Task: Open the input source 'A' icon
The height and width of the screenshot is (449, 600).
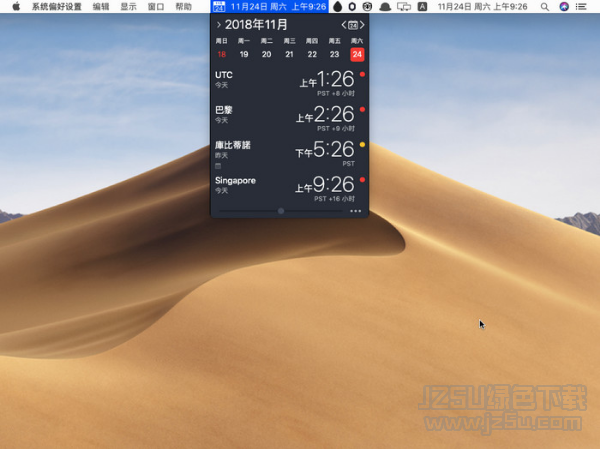Action: point(422,7)
